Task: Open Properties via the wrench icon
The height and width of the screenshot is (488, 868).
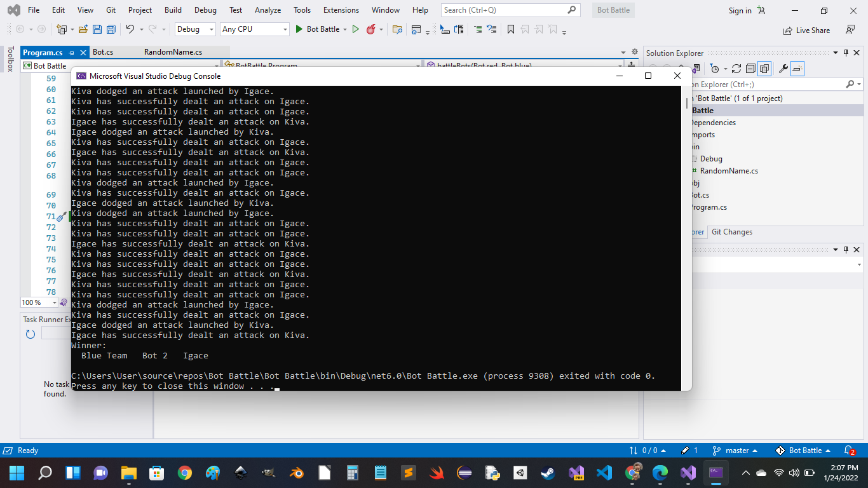Action: click(783, 68)
